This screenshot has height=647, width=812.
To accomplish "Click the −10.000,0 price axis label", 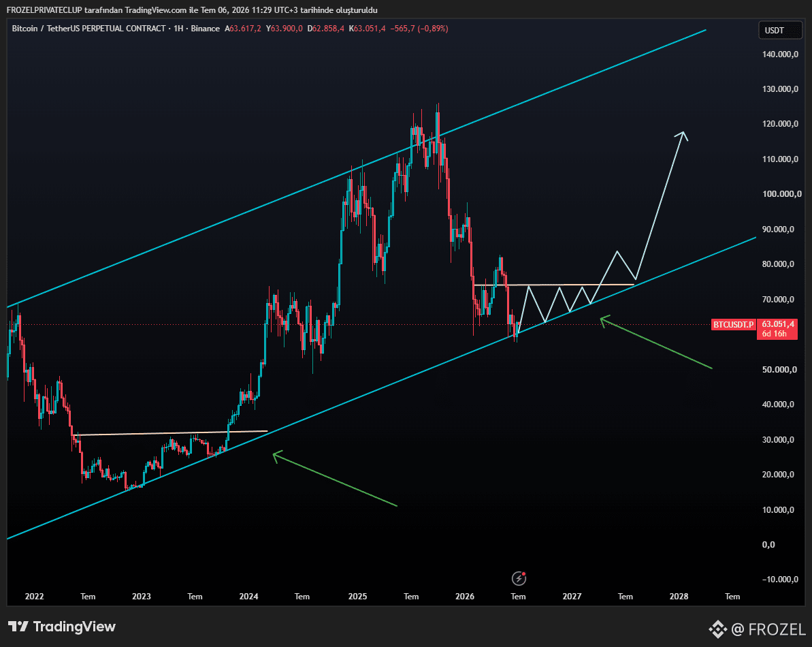I will click(781, 579).
